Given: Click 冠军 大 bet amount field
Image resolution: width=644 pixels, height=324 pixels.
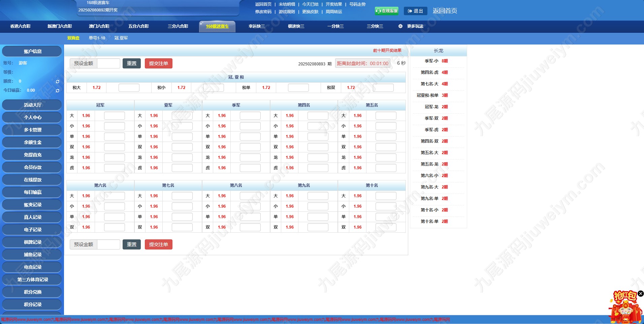Looking at the screenshot, I should click(x=115, y=116).
